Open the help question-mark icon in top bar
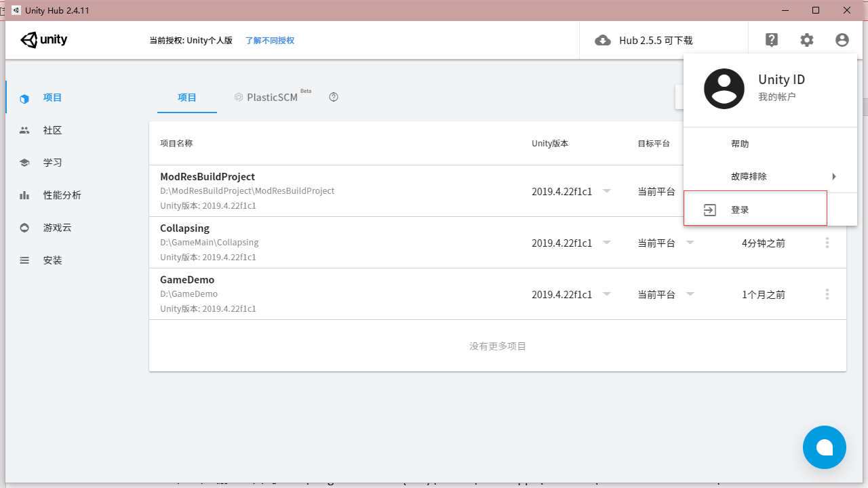This screenshot has width=868, height=488. click(772, 40)
